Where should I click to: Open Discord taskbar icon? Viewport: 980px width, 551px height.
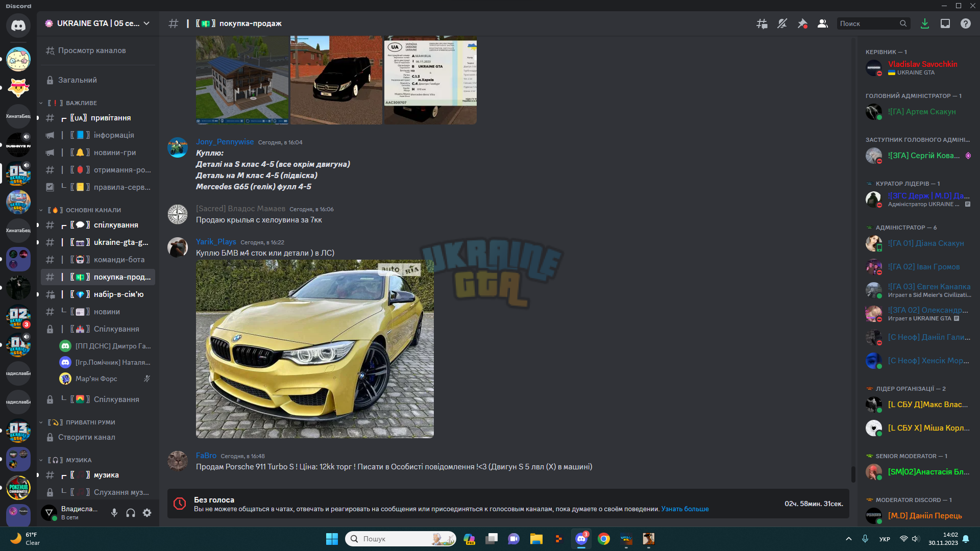point(581,539)
